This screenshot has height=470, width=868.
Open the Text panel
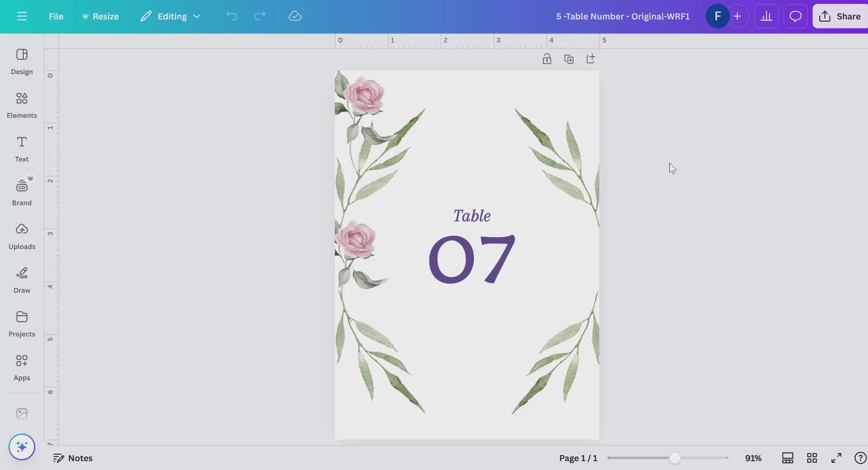(22, 150)
